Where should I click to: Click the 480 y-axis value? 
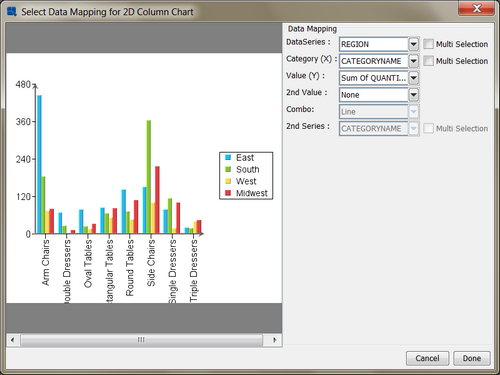point(23,85)
